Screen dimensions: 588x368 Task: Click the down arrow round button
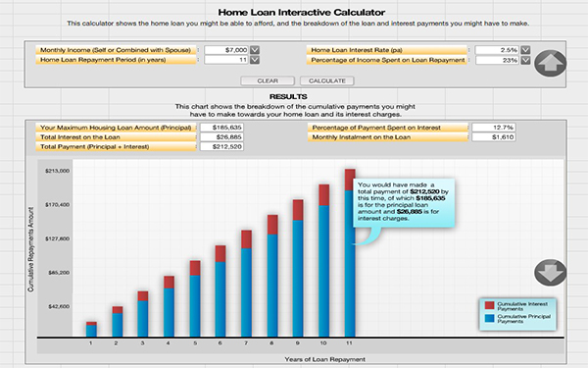pyautogui.click(x=550, y=272)
